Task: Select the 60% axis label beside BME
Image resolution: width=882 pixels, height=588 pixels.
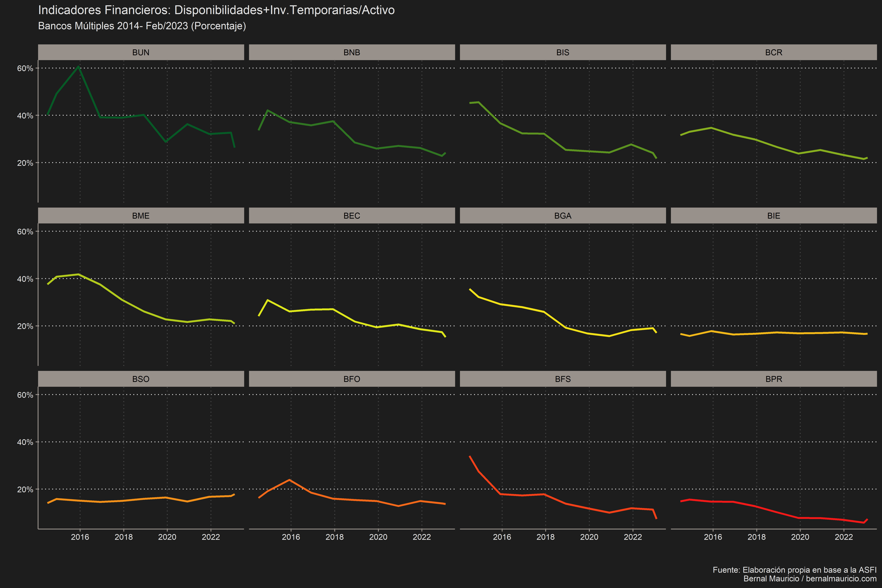Action: point(25,232)
